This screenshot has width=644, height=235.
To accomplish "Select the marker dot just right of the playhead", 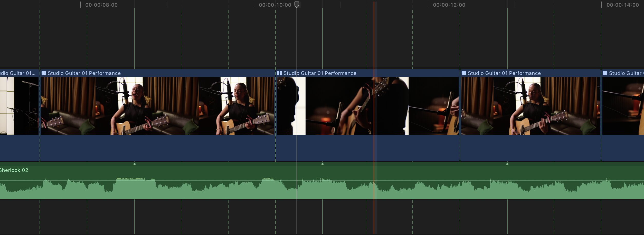I will pyautogui.click(x=323, y=164).
